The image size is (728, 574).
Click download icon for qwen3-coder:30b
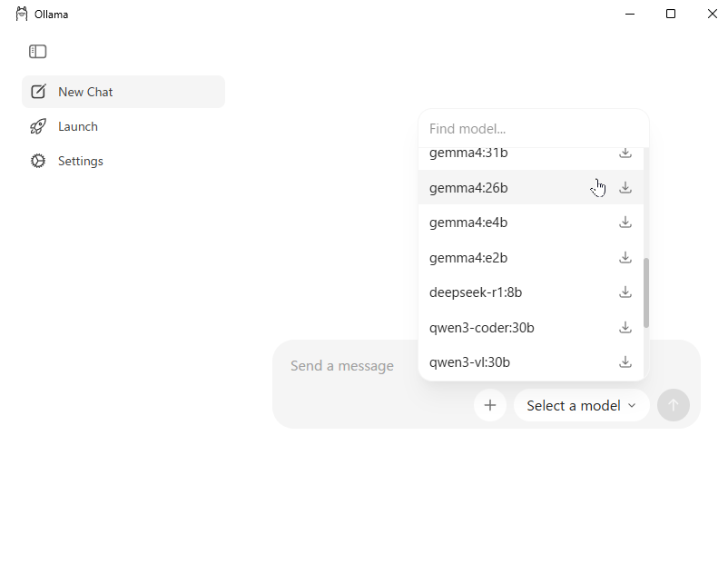point(625,327)
